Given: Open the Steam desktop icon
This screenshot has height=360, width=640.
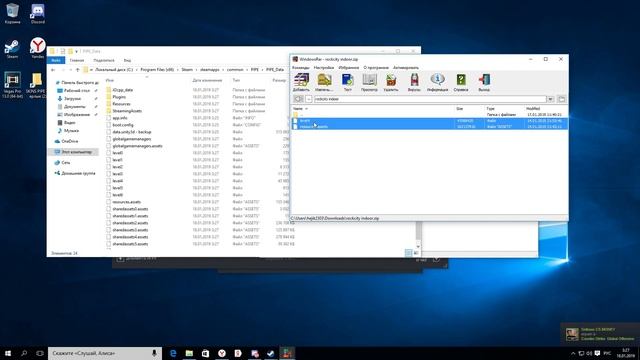Looking at the screenshot, I should tap(12, 49).
